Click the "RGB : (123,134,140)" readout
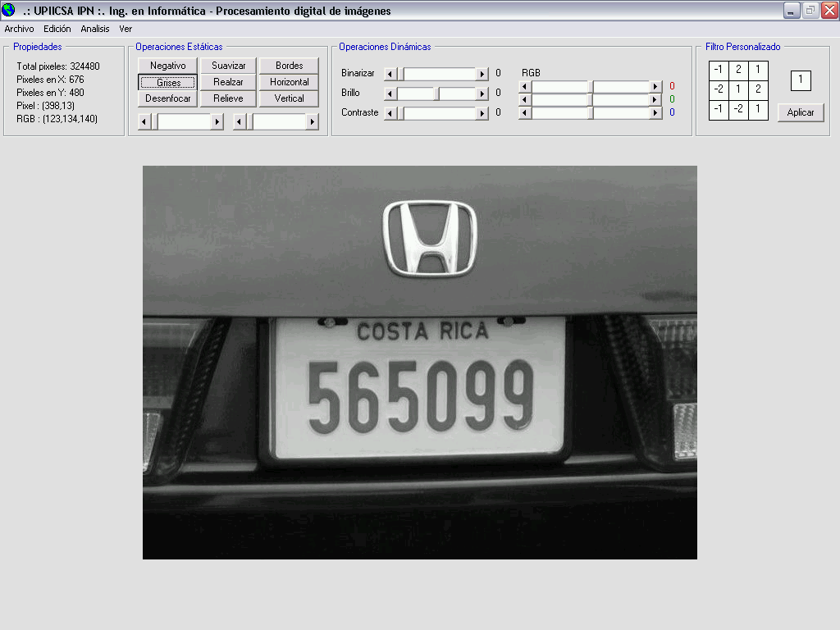Image resolution: width=840 pixels, height=630 pixels. [57, 119]
